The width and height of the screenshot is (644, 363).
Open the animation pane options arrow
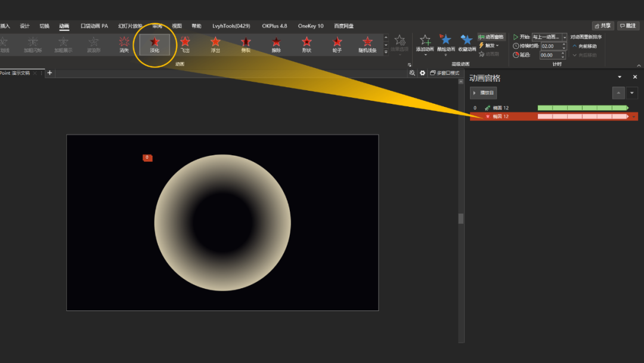tap(620, 77)
